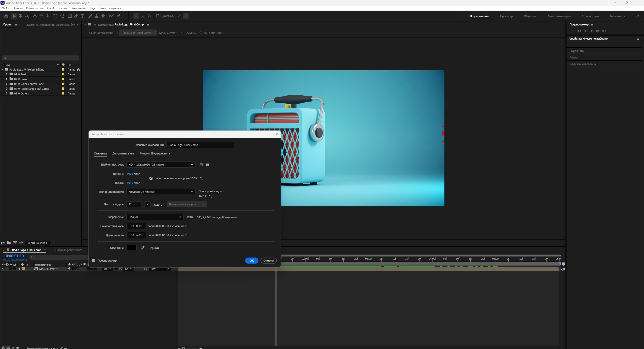
Task: Select the Horizontal Type tool
Action: (82, 16)
